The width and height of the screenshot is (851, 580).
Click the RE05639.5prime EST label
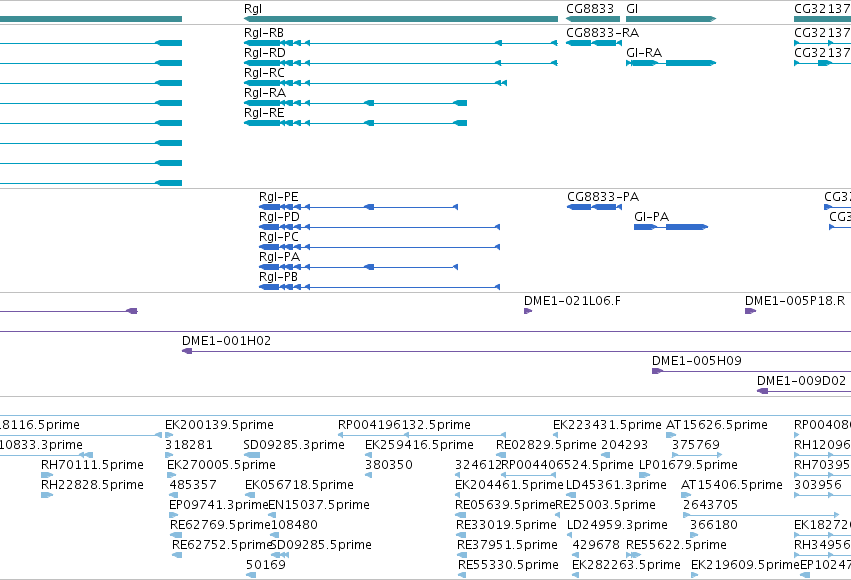(505, 505)
